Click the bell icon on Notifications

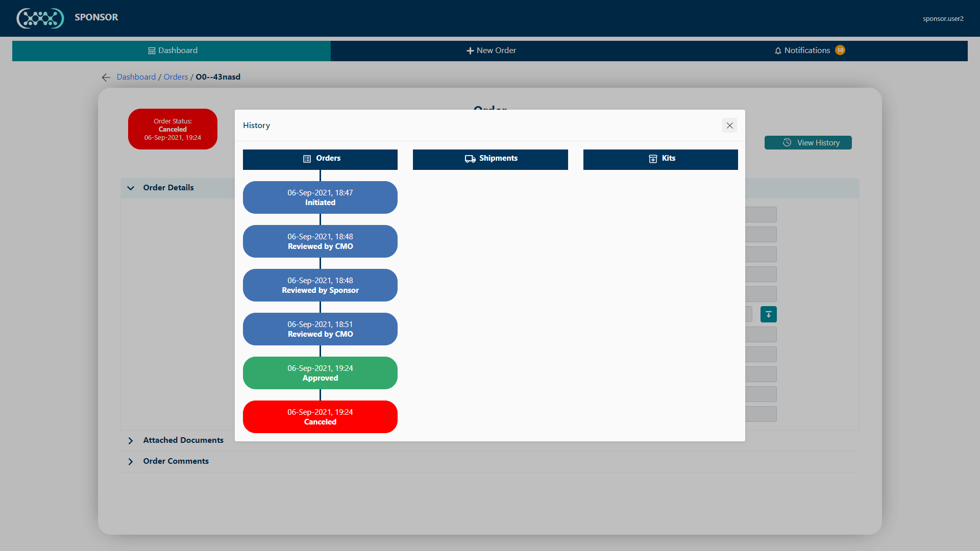[778, 51]
